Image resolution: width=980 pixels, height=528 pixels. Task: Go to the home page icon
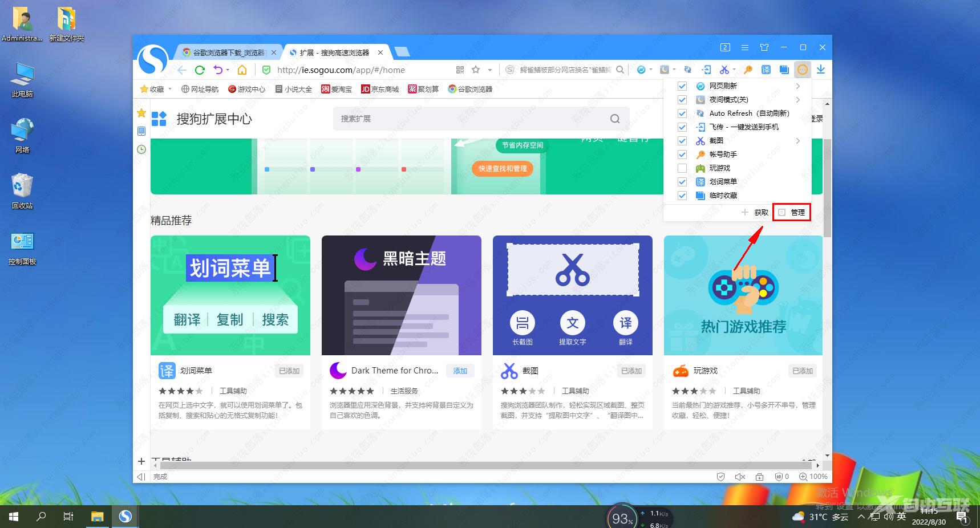click(242, 70)
